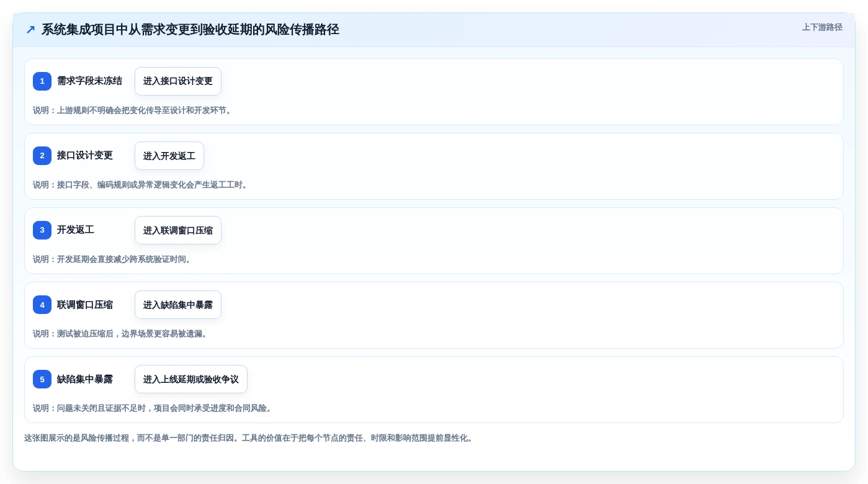Click the 进入开发返工 button
This screenshot has width=868, height=484.
pyautogui.click(x=169, y=156)
